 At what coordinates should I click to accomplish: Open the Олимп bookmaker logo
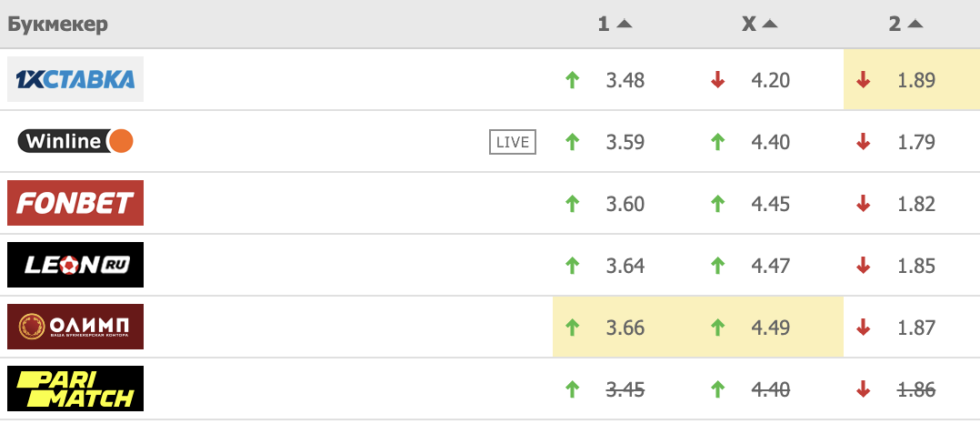click(75, 327)
